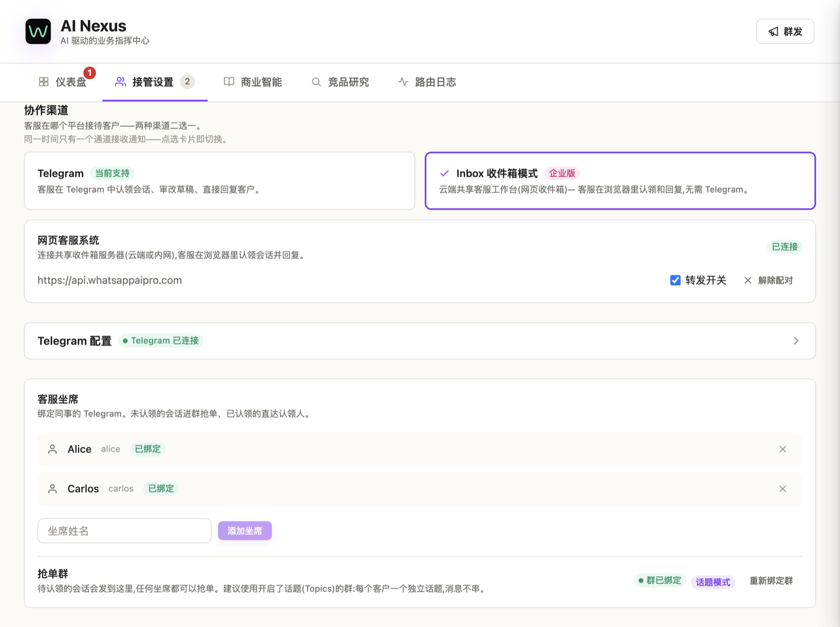The width and height of the screenshot is (840, 627).
Task: Click the 群已绑定 status badge
Action: click(659, 580)
